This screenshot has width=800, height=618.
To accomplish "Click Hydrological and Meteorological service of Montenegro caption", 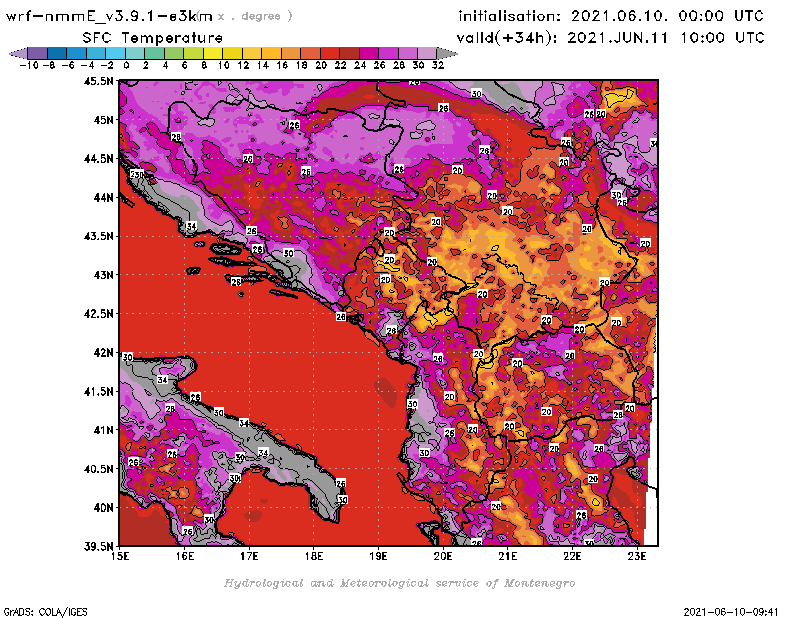I will (x=399, y=583).
